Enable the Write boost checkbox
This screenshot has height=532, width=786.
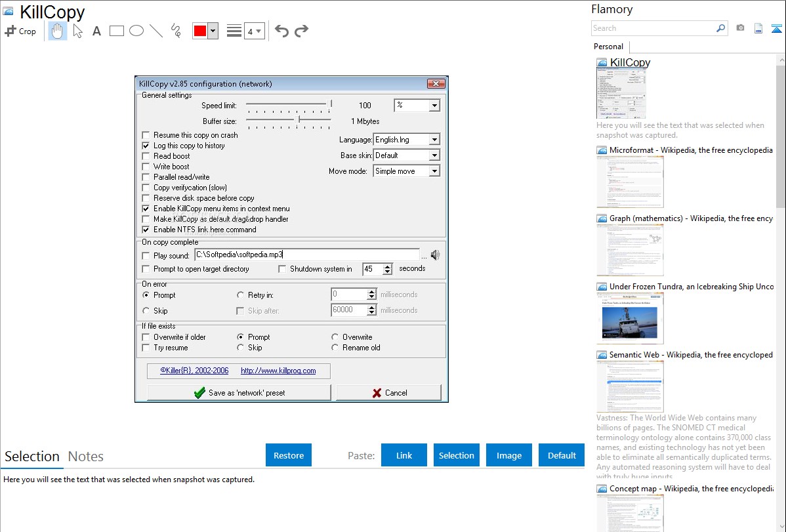[146, 167]
